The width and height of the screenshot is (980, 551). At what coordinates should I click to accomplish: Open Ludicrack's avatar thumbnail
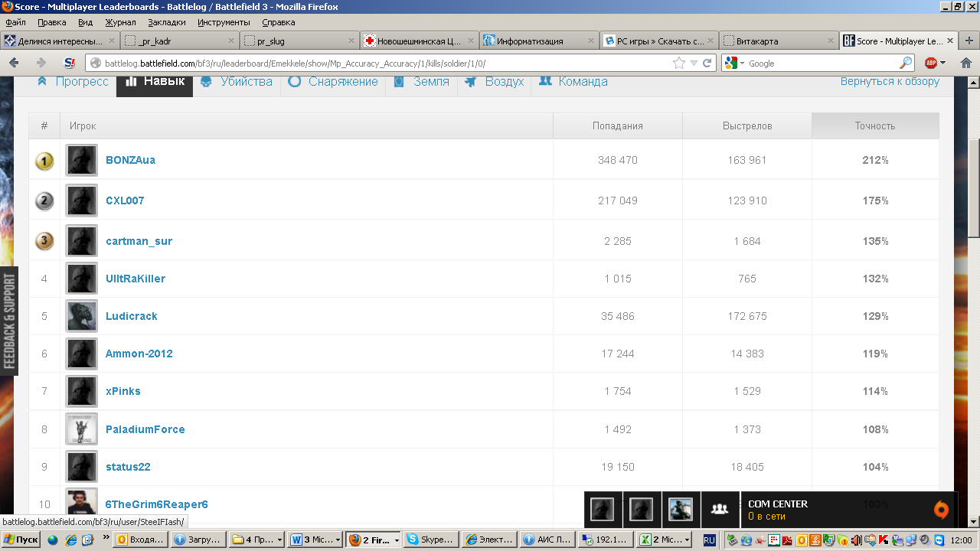pyautogui.click(x=81, y=316)
